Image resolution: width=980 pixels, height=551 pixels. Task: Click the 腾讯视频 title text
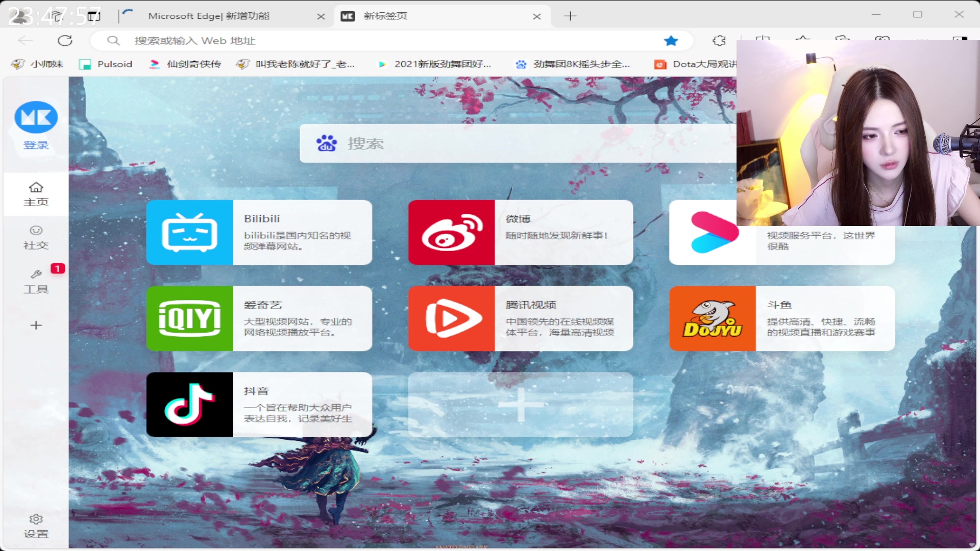(531, 305)
